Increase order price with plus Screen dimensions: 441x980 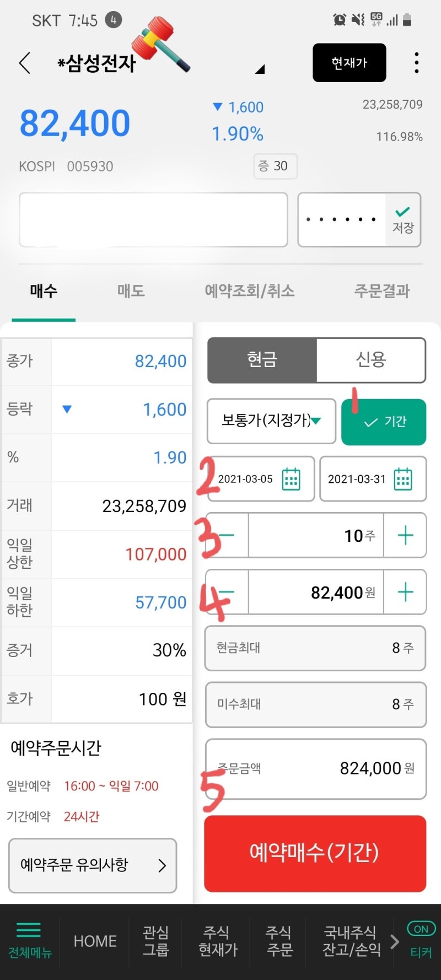click(405, 592)
